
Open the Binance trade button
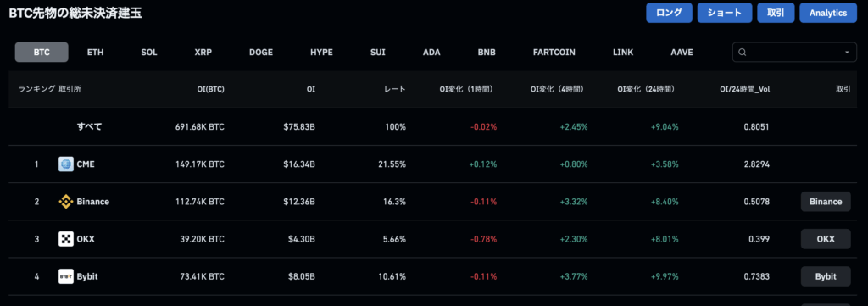click(x=826, y=202)
